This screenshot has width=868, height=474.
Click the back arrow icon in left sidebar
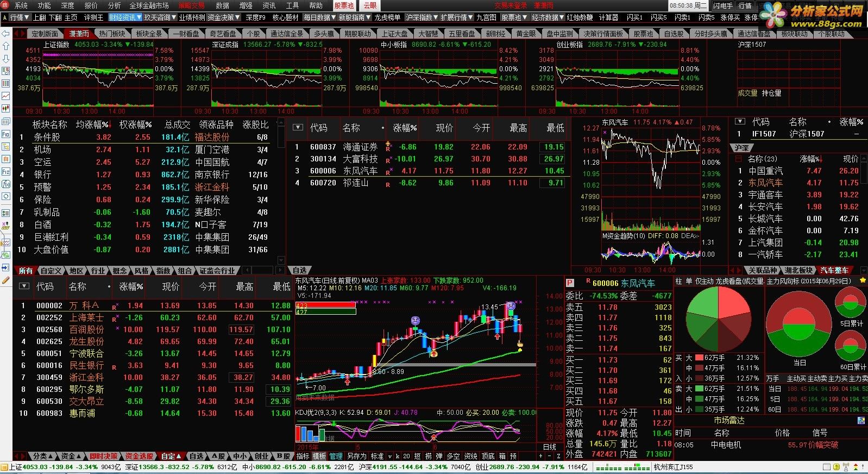(x=6, y=34)
